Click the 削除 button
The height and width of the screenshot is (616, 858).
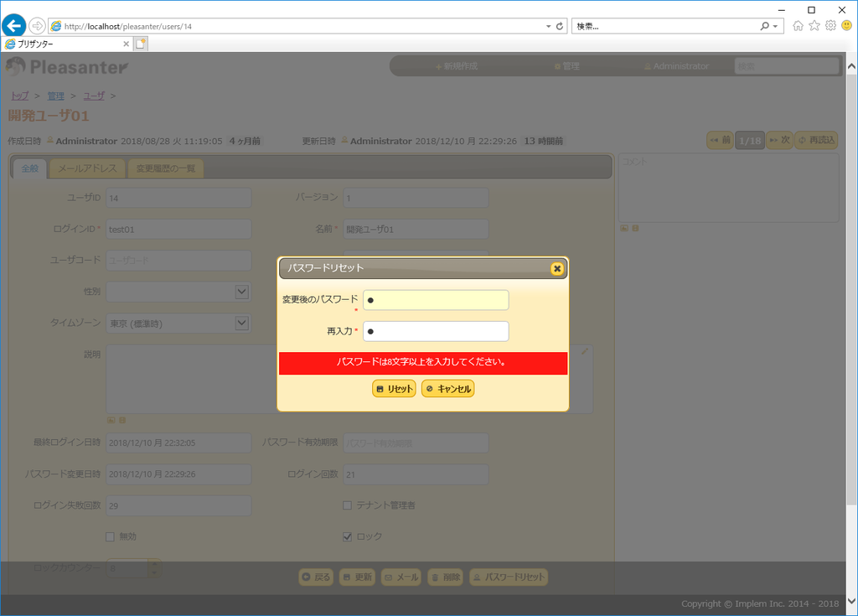pos(446,577)
